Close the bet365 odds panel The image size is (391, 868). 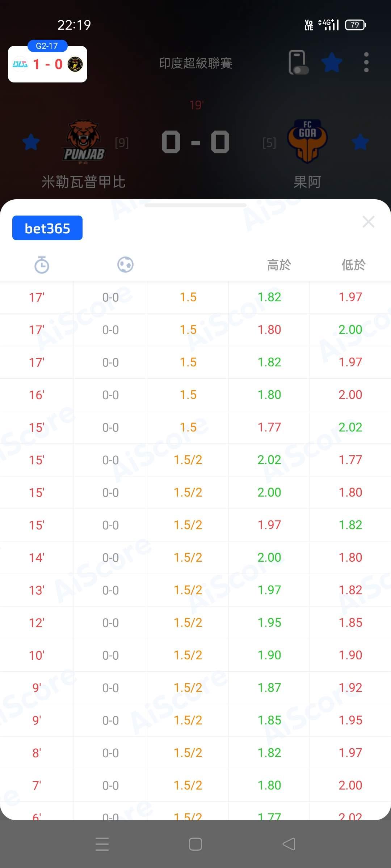click(x=369, y=222)
